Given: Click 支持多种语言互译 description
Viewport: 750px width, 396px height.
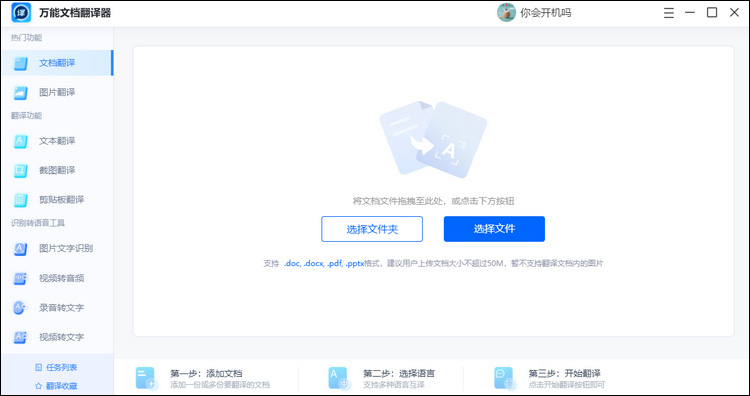Looking at the screenshot, I should coord(394,385).
